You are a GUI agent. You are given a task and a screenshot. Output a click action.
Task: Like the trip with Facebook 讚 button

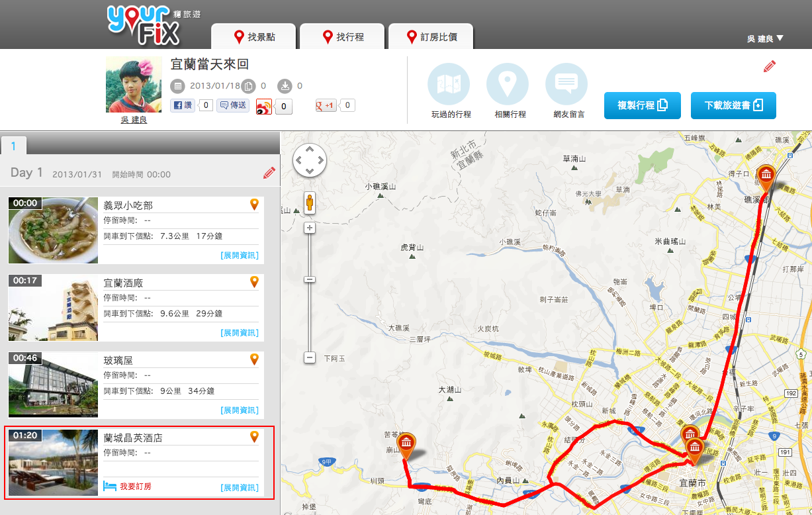183,105
